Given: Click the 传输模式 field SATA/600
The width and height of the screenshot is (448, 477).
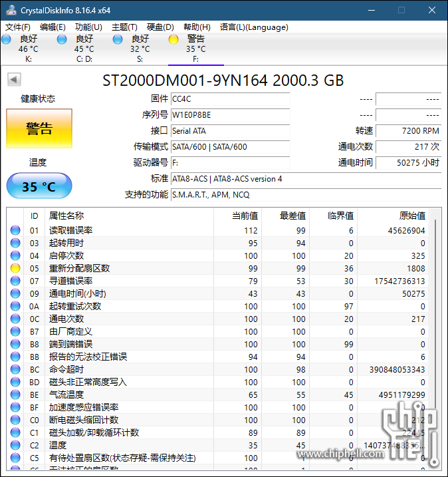Looking at the screenshot, I should pos(230,147).
